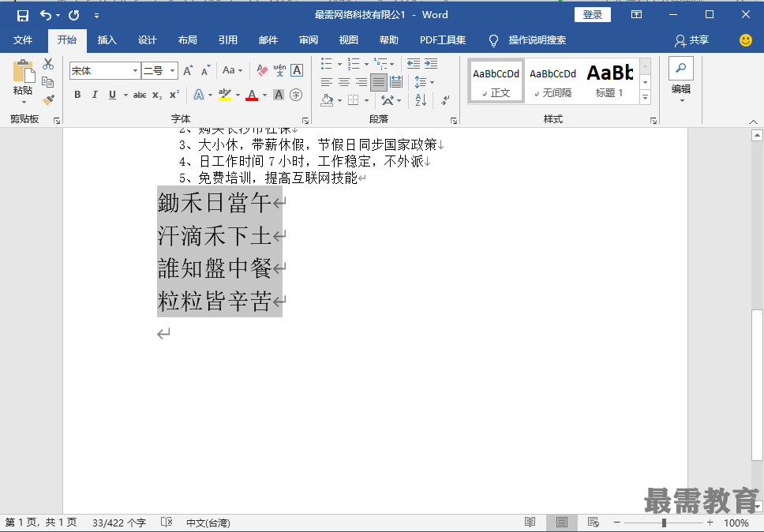Activate the Format Painter brush
This screenshot has width=764, height=532.
point(48,99)
